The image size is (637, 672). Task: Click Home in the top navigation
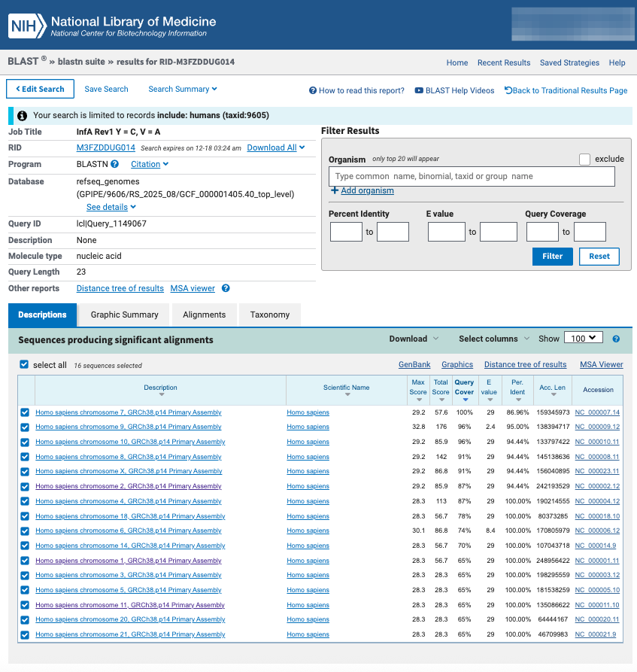457,62
